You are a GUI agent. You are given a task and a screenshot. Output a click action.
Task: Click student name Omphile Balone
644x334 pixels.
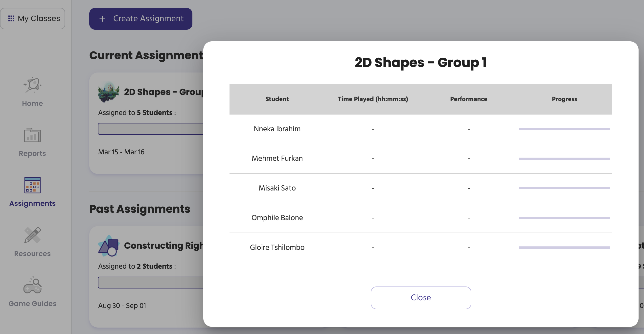[277, 218]
